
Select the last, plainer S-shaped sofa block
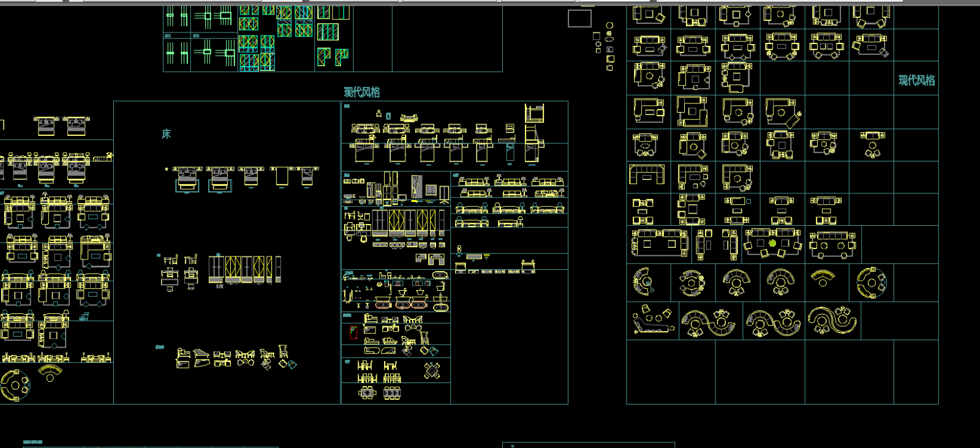click(832, 320)
